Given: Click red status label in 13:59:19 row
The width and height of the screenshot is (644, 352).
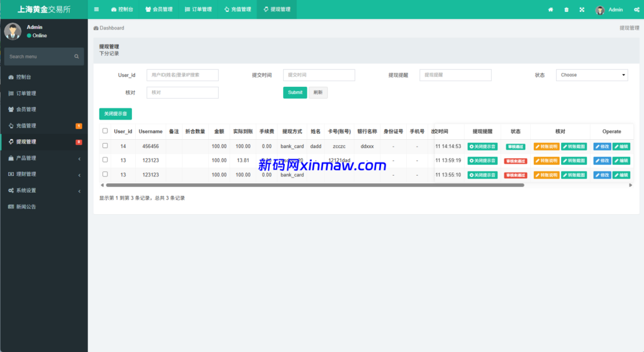Looking at the screenshot, I should tap(516, 161).
